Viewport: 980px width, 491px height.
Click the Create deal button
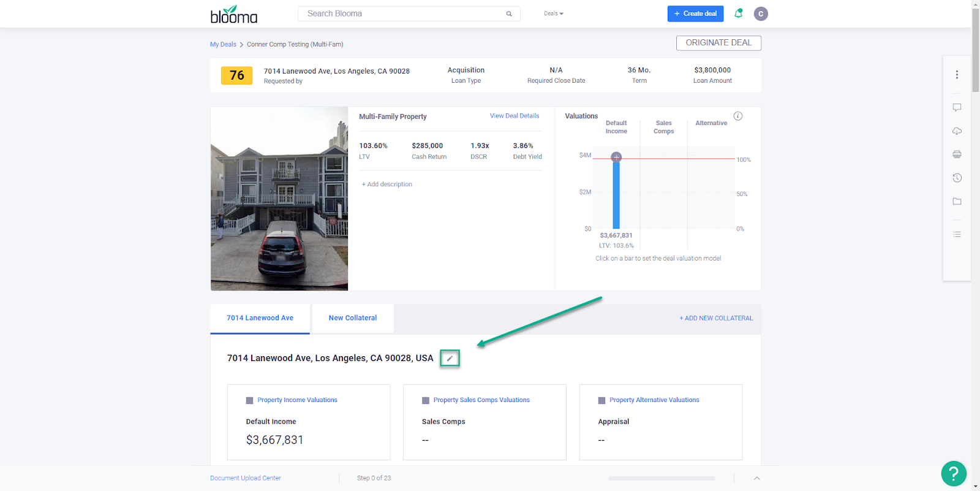[x=695, y=13]
